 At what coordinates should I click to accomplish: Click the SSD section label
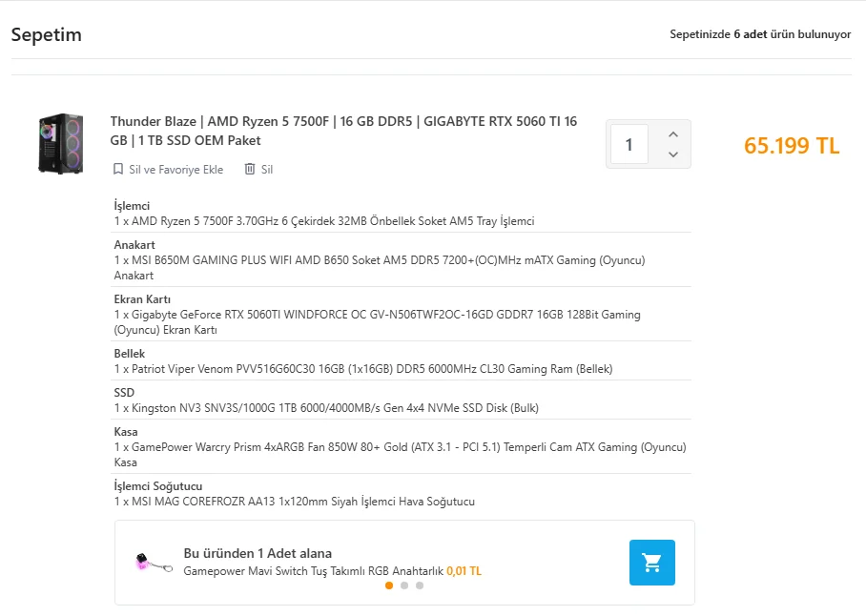(124, 393)
